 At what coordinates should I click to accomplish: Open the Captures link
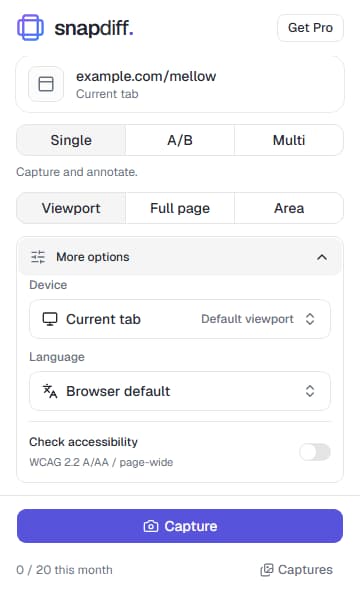pyautogui.click(x=297, y=570)
